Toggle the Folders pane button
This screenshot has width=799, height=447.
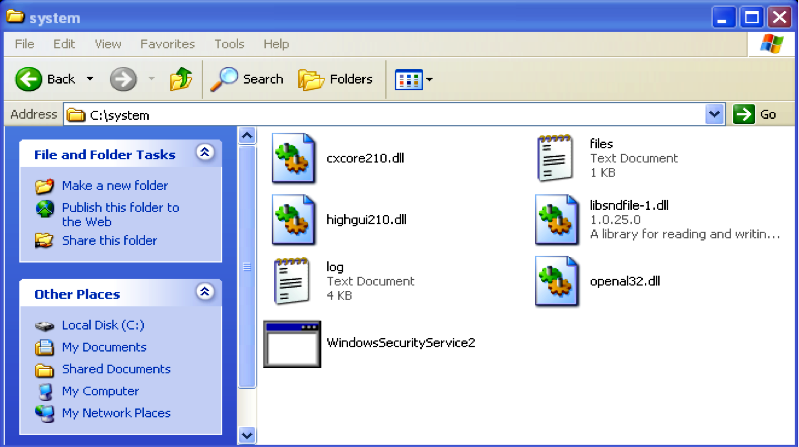pos(336,79)
